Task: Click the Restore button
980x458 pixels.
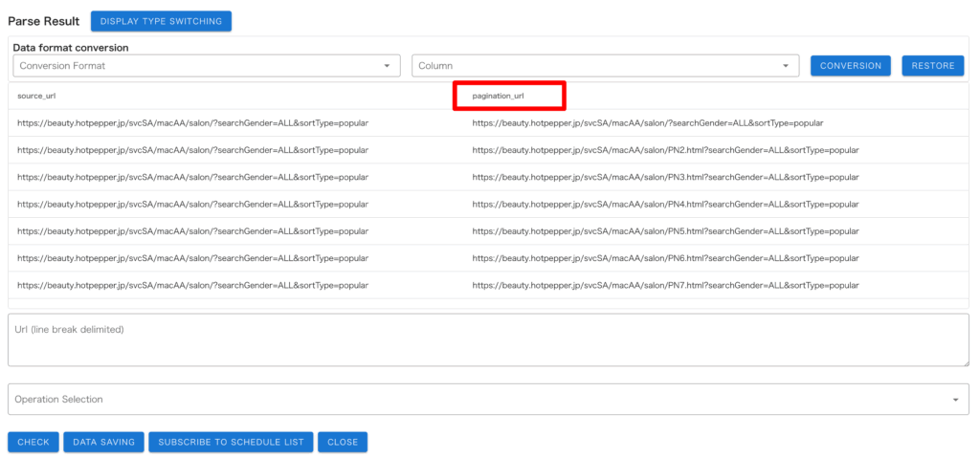Action: pyautogui.click(x=932, y=66)
